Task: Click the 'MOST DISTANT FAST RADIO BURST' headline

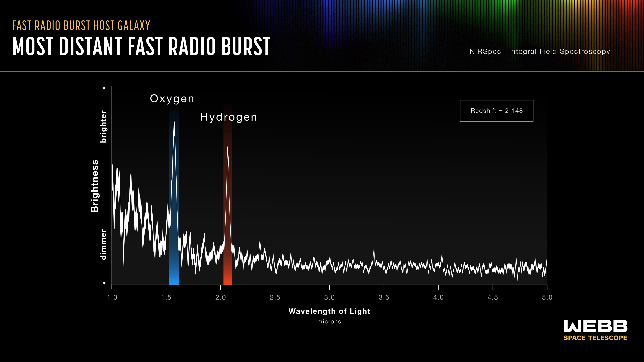Action: click(x=142, y=46)
